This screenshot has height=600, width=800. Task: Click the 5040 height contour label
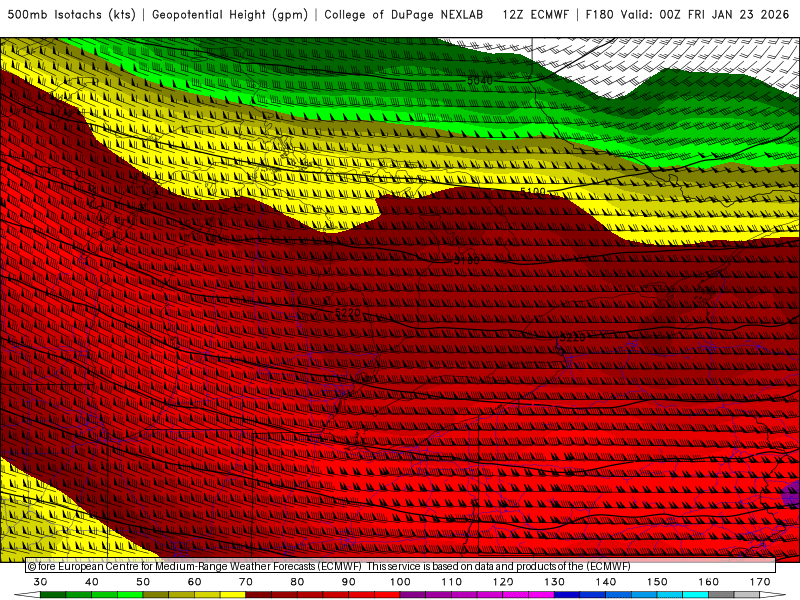pyautogui.click(x=480, y=81)
